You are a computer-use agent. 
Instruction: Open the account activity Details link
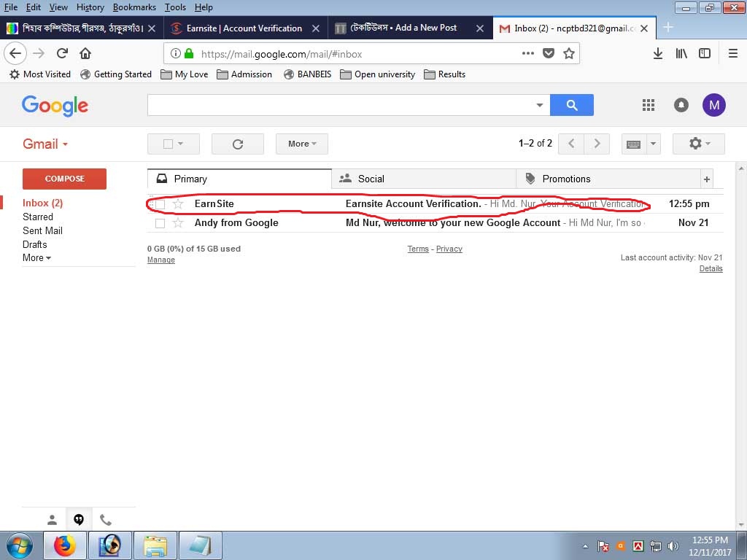click(711, 268)
